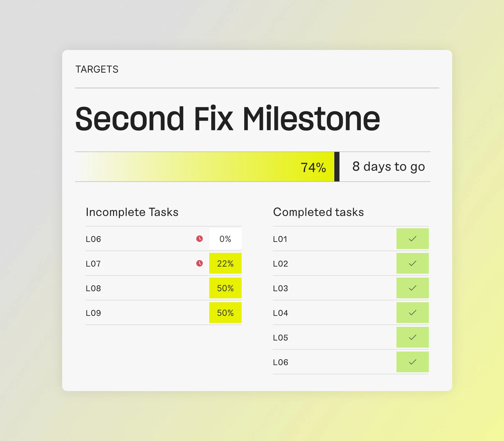Click the L05 completed checkmark

pyautogui.click(x=412, y=337)
